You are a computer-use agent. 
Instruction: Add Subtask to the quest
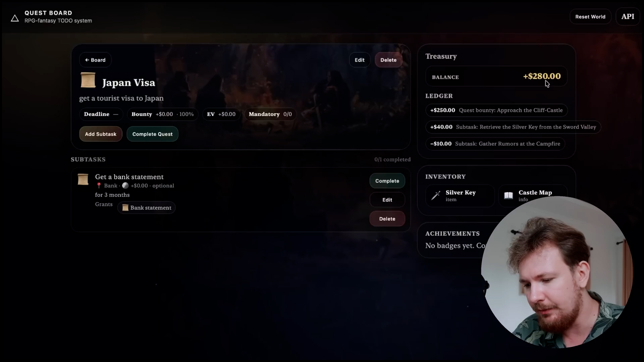(x=101, y=134)
